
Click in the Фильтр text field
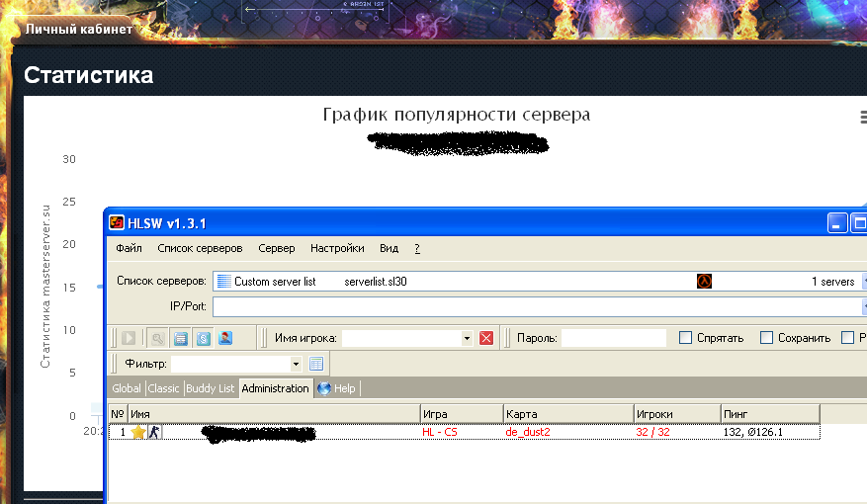point(230,364)
